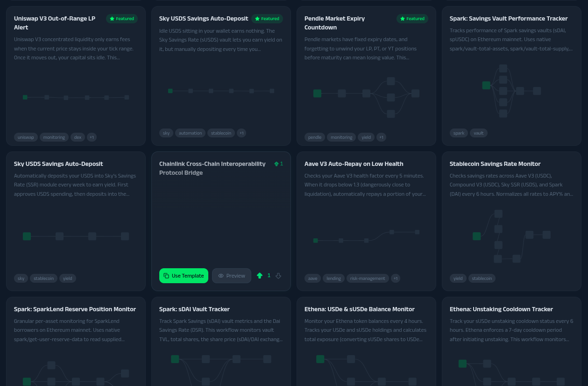This screenshot has width=588, height=386.
Task: Click the Spark Savings Vault workflow diagram
Action: [x=511, y=91]
